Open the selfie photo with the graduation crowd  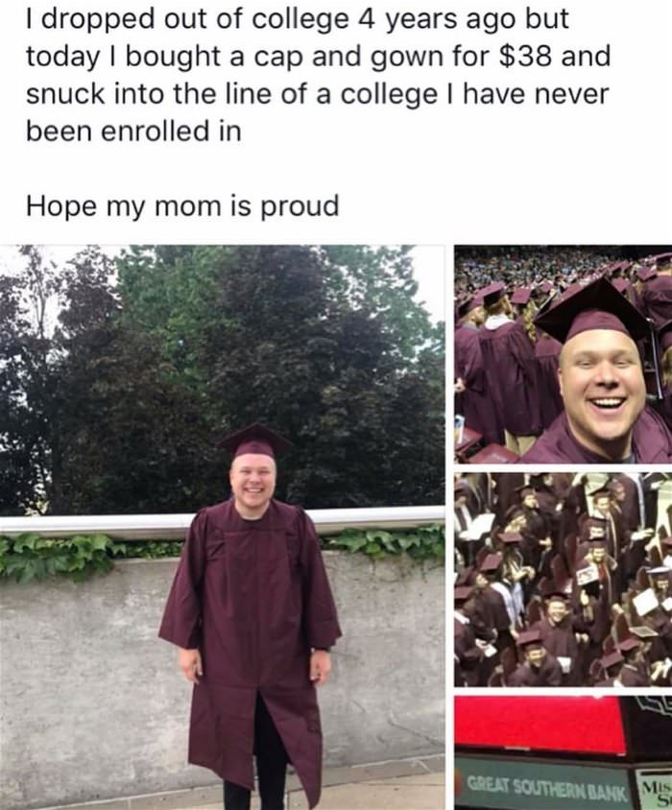pyautogui.click(x=563, y=354)
